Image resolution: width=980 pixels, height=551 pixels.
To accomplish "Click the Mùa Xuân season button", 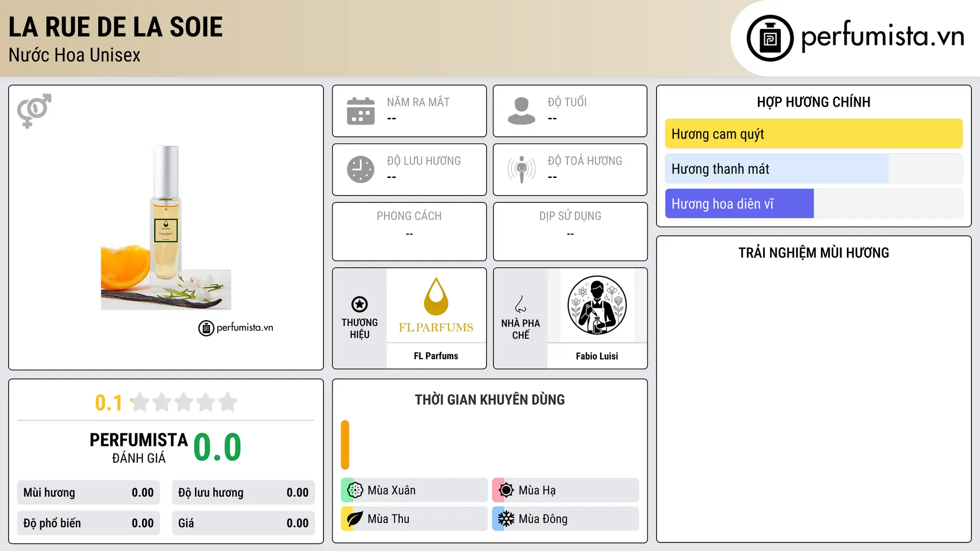I will point(414,490).
